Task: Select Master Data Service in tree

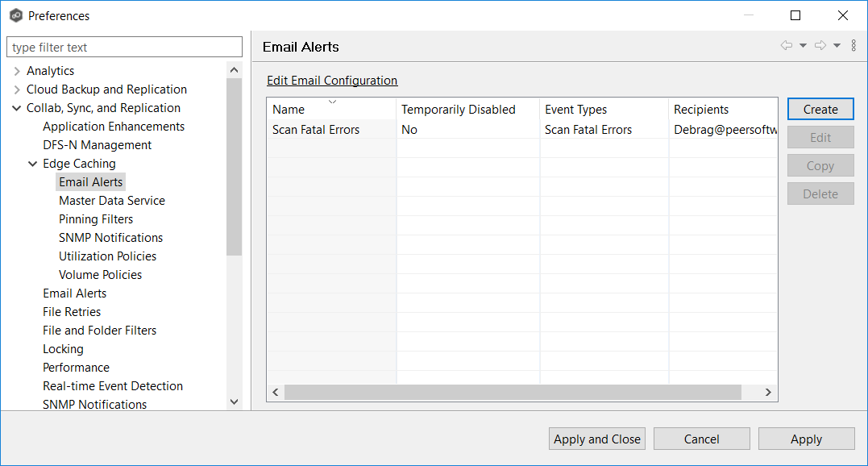Action: coord(112,201)
